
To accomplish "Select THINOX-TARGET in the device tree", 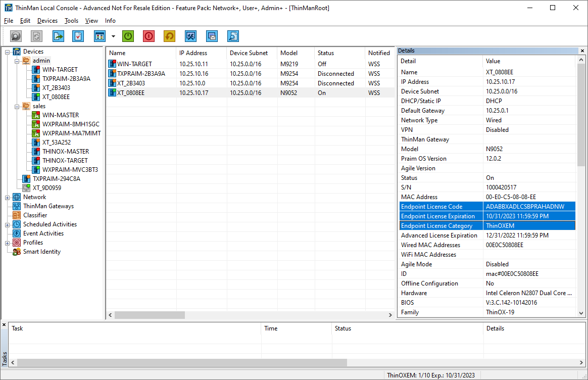I will [65, 161].
